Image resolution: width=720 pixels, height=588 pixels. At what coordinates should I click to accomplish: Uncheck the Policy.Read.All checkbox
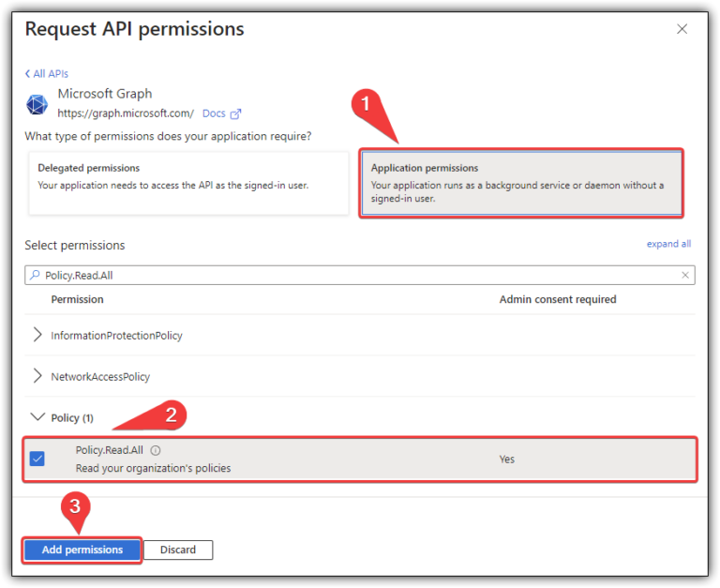37,459
